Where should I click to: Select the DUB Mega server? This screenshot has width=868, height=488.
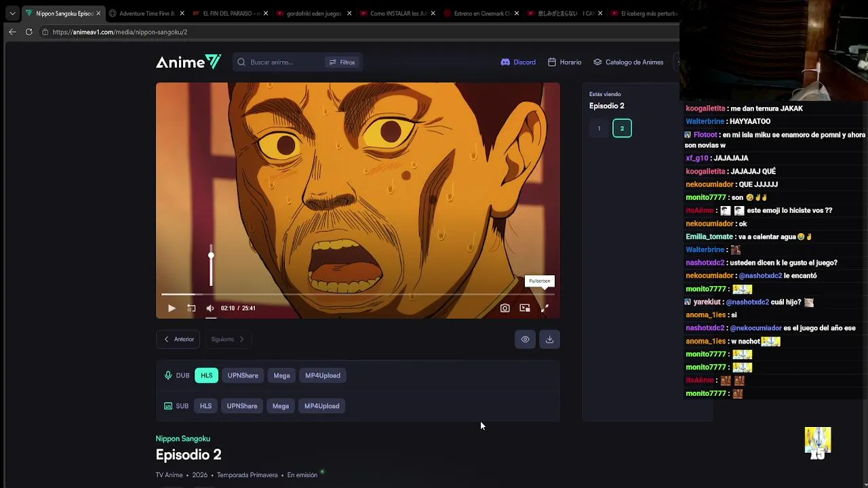coord(281,375)
